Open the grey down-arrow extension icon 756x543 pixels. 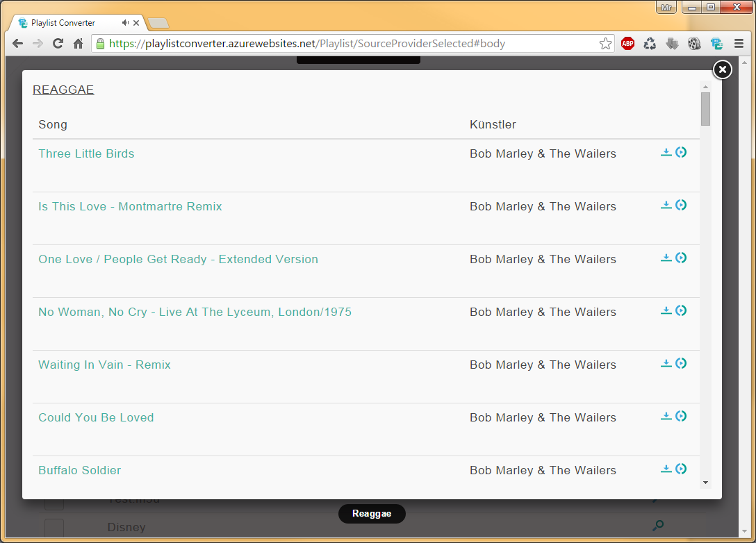(672, 44)
